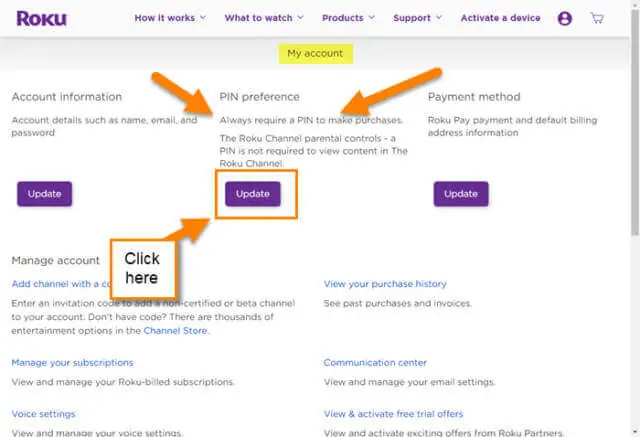
Task: Expand the How it works chevron
Action: [x=203, y=18]
